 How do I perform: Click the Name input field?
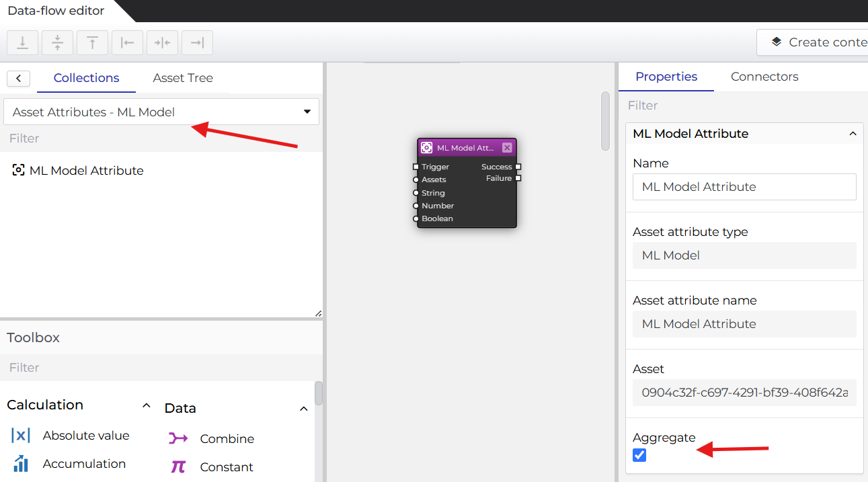point(744,187)
